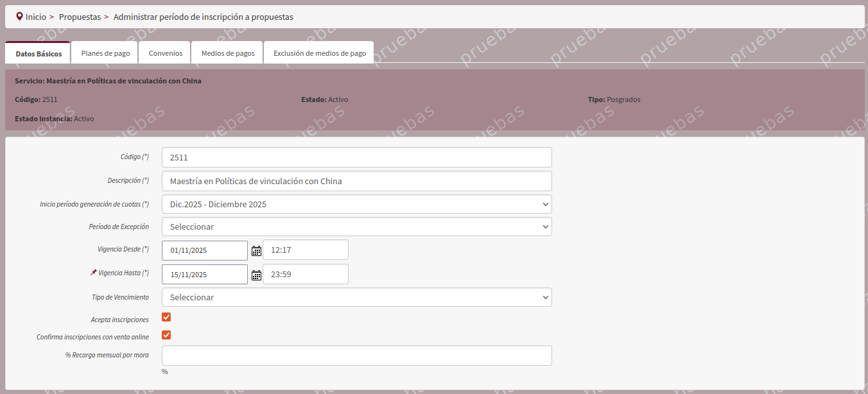This screenshot has width=868, height=394.
Task: Select the Datos Básicos tab
Action: [x=39, y=54]
